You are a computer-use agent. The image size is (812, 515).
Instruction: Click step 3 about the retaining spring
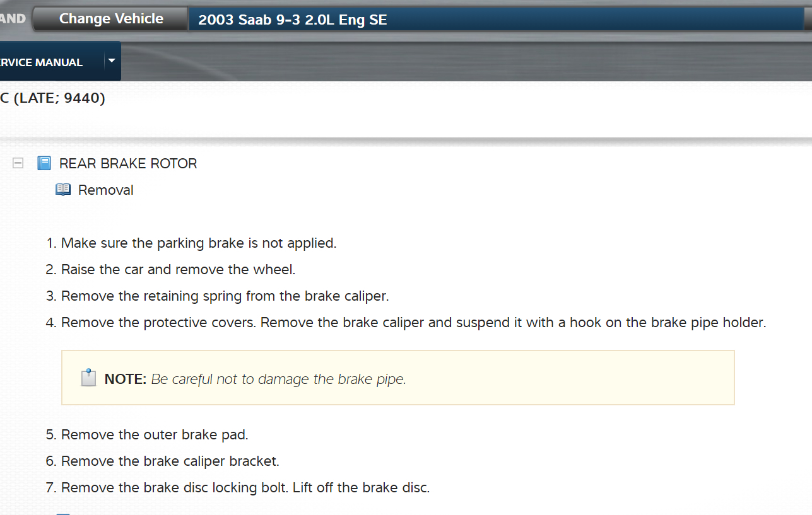(x=225, y=296)
